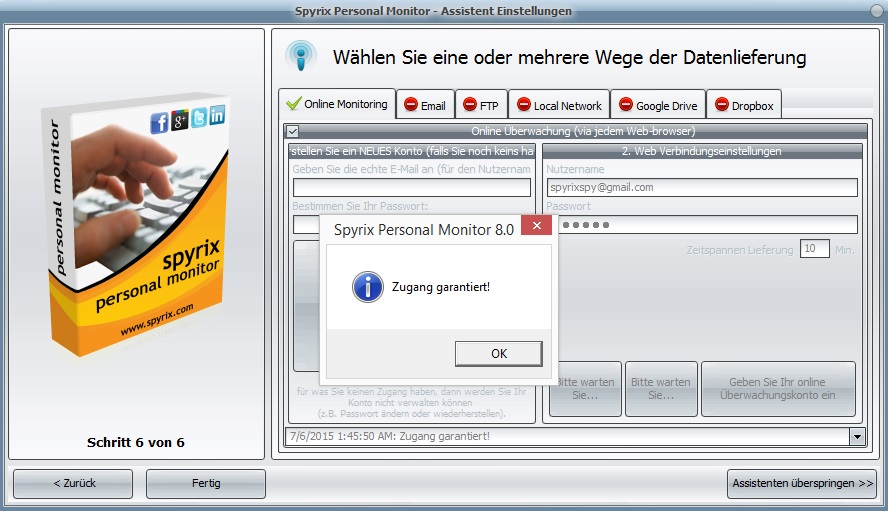Click the first 'Bitte warten Sie...' button

tap(585, 389)
